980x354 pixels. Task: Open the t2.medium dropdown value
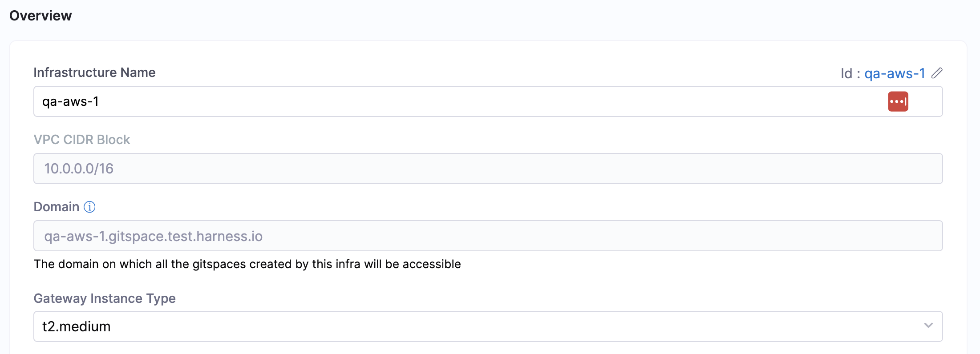(x=77, y=326)
